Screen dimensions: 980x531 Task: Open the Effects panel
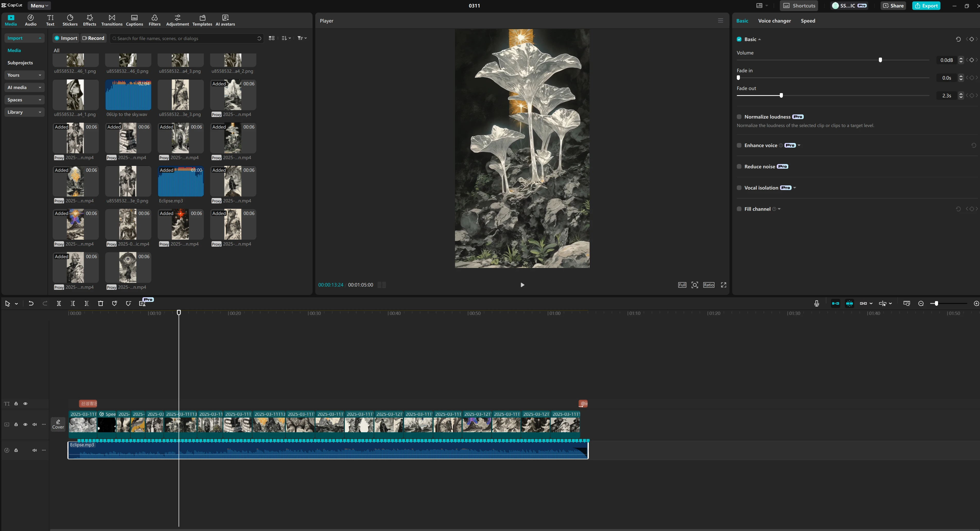(89, 21)
